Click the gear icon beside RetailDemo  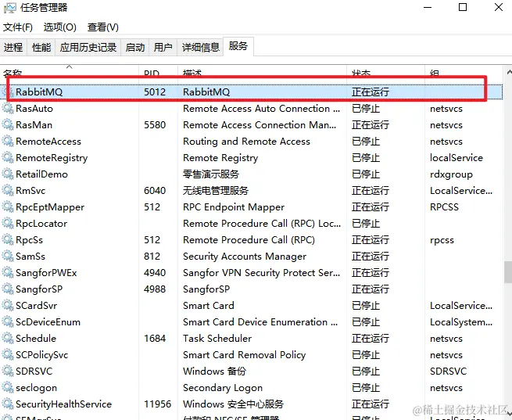8,174
